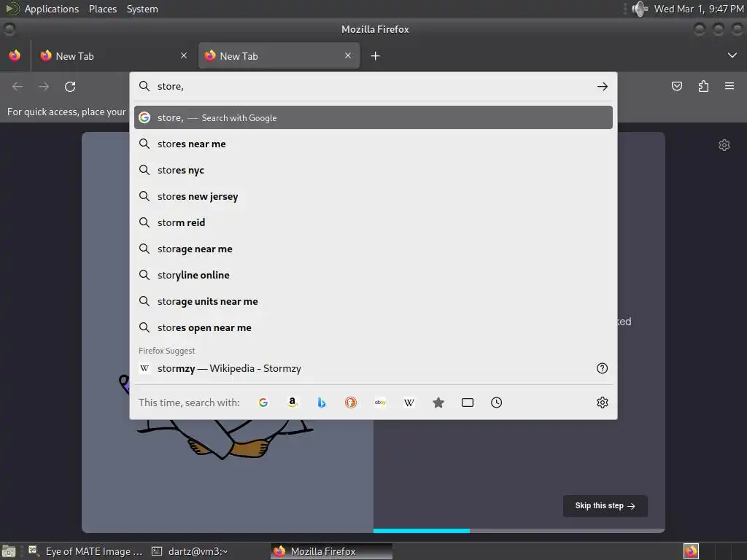Open Firefox application hamburger menu
The image size is (747, 560).
(x=729, y=86)
